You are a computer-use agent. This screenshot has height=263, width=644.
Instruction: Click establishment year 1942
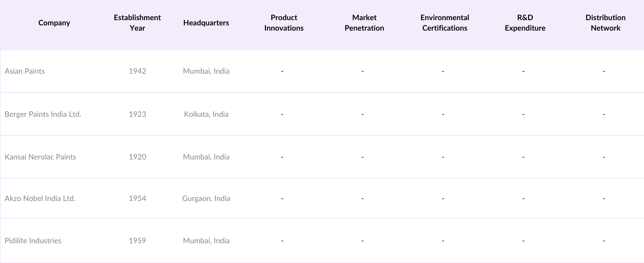coord(137,71)
